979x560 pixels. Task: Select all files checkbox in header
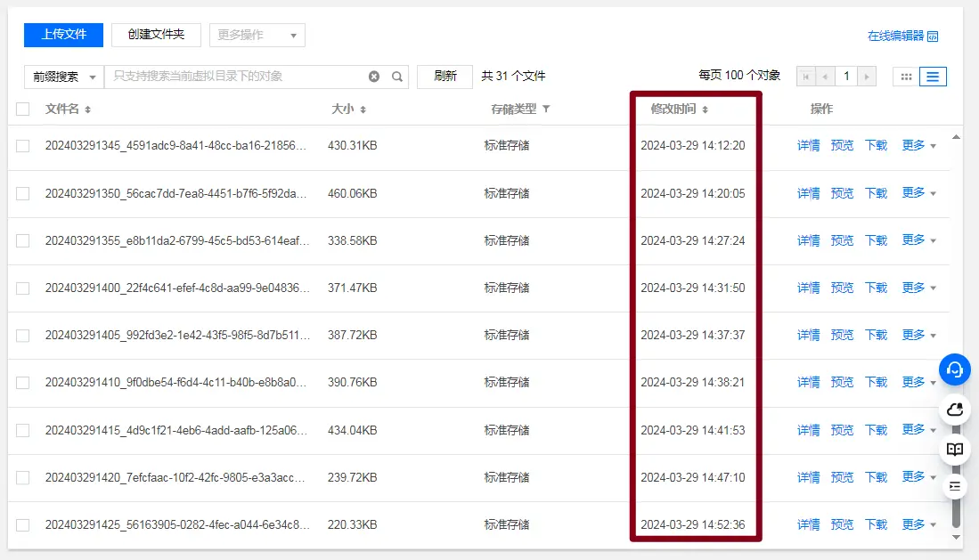[x=23, y=110]
